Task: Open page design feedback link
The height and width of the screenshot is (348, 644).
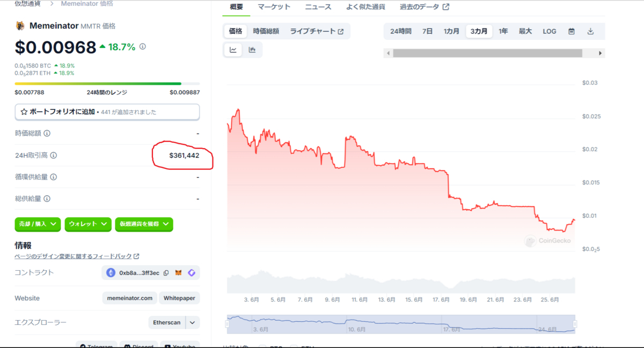Action: tap(77, 256)
